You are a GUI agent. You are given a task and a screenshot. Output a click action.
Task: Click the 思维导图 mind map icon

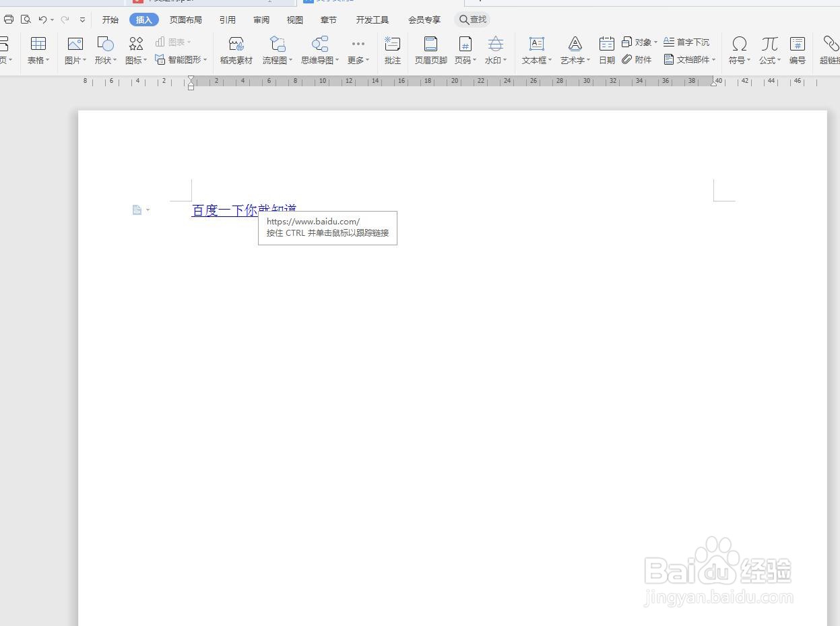[320, 44]
